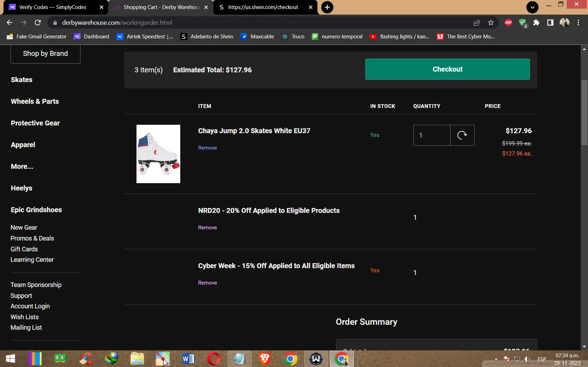Open the Windows Start menu
Viewport: 588px width, 367px height.
tap(11, 359)
